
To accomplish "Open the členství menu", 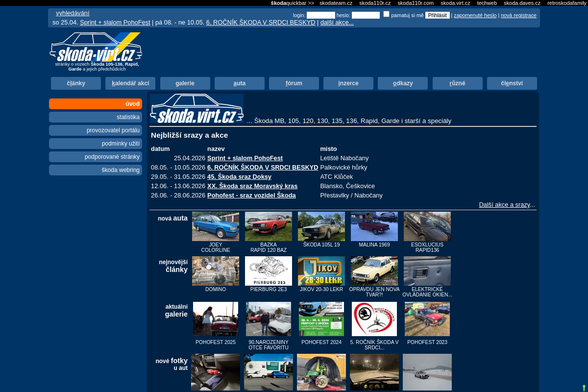I will point(512,83).
